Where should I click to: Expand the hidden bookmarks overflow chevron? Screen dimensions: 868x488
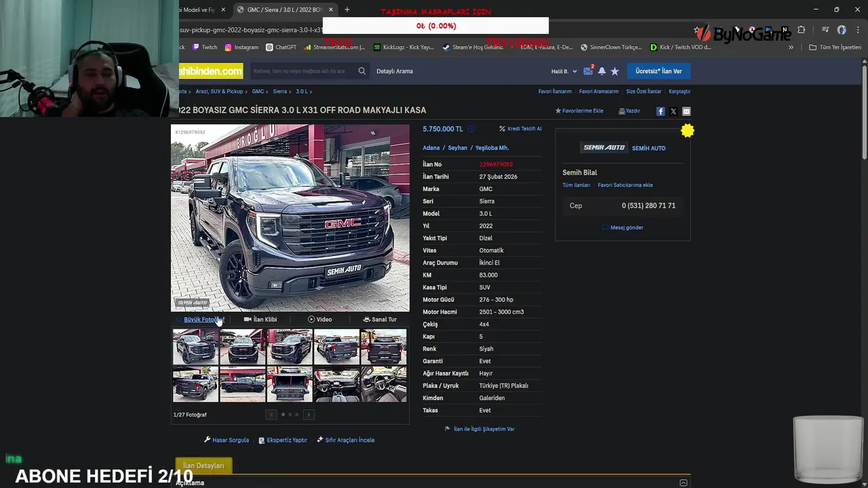[x=791, y=47]
